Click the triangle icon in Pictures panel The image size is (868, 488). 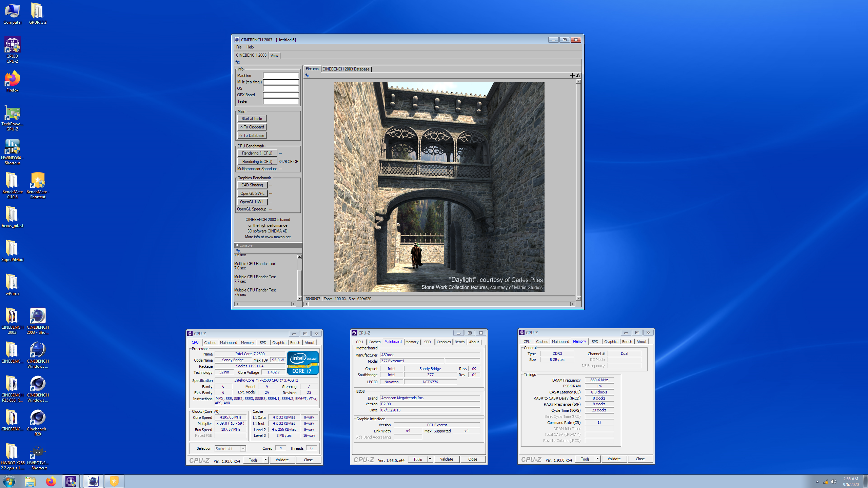pos(578,75)
